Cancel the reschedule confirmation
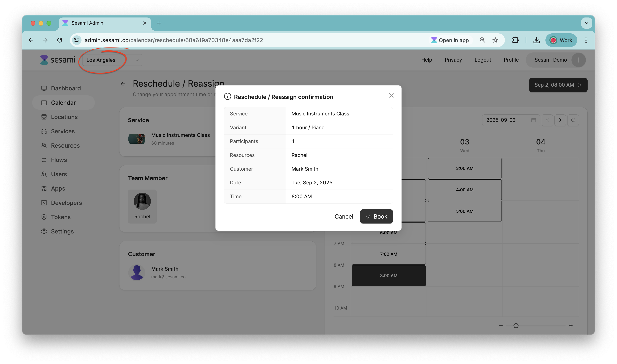 tap(343, 216)
